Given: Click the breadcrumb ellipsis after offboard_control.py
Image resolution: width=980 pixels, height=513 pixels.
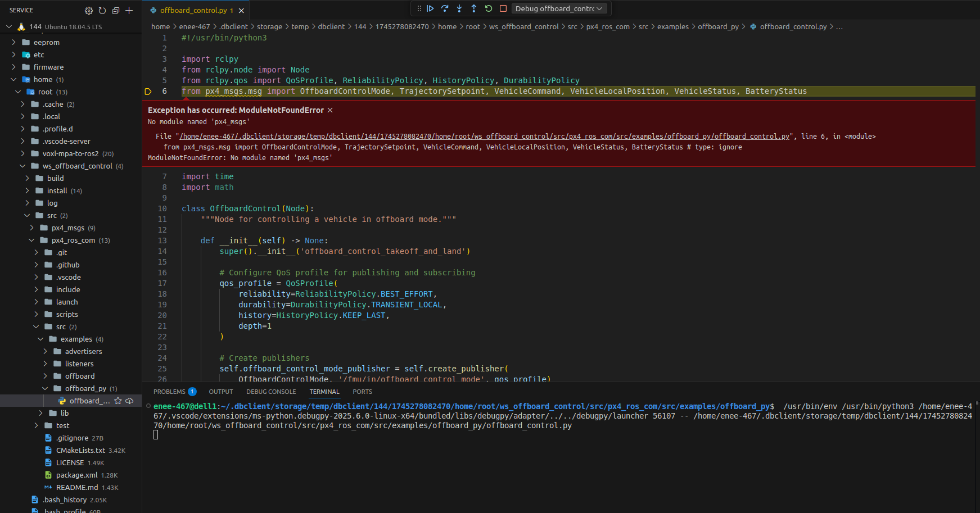Looking at the screenshot, I should (x=839, y=26).
